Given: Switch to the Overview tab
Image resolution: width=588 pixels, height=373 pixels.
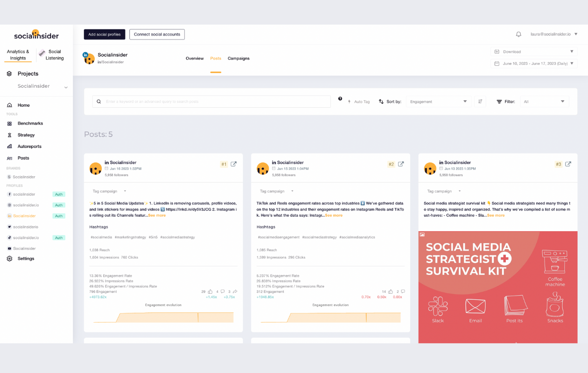Looking at the screenshot, I should pos(195,58).
